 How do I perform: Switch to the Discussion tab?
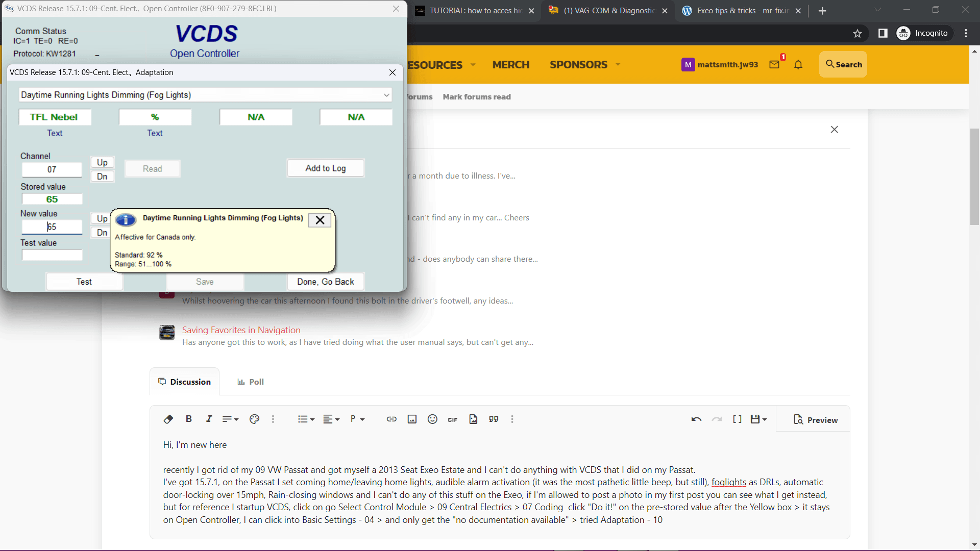pyautogui.click(x=185, y=382)
